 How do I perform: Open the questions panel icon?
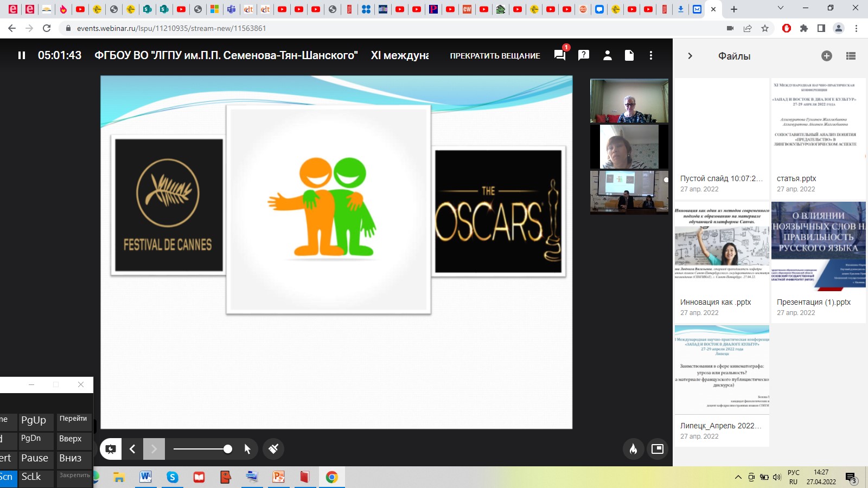pos(584,55)
